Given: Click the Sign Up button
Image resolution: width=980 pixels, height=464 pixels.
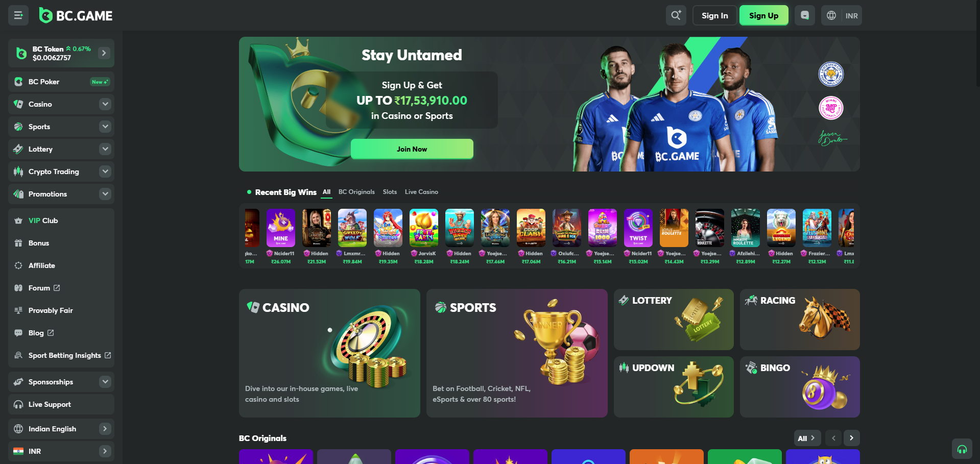Looking at the screenshot, I should point(764,15).
